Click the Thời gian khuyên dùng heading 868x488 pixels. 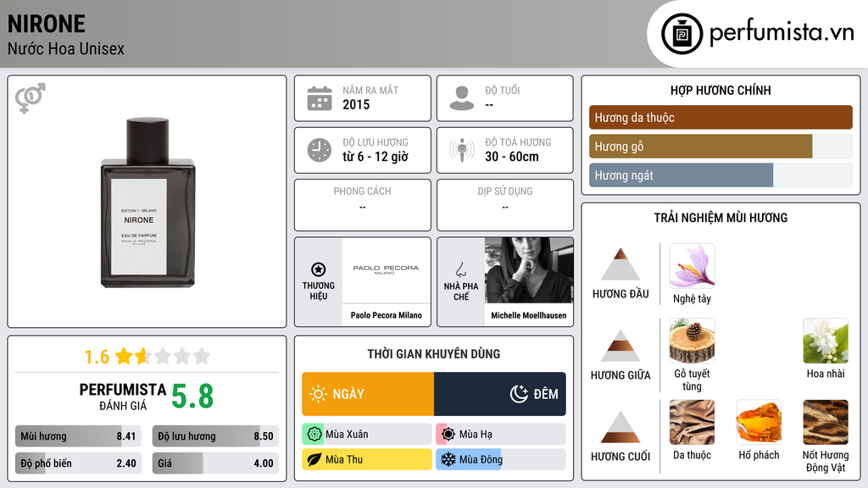433,353
